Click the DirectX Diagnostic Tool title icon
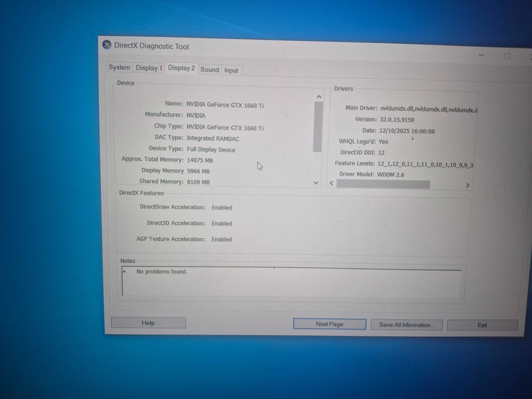The height and width of the screenshot is (399, 532). click(x=107, y=45)
